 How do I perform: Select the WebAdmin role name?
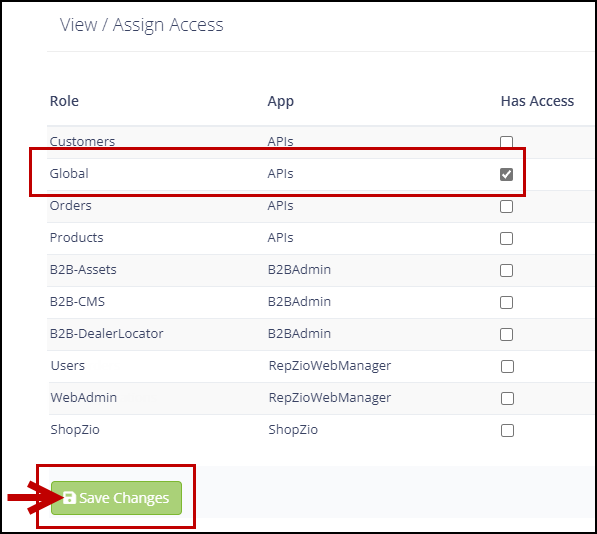(x=84, y=397)
